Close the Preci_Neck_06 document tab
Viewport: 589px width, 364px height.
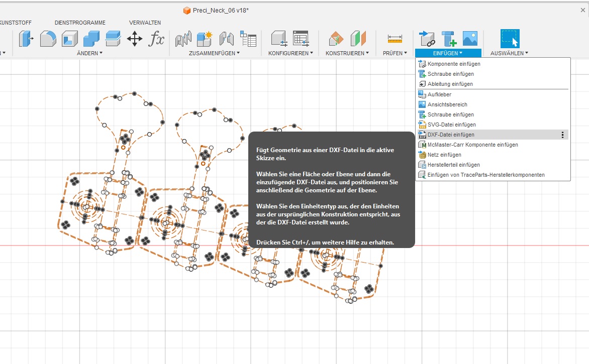582,11
